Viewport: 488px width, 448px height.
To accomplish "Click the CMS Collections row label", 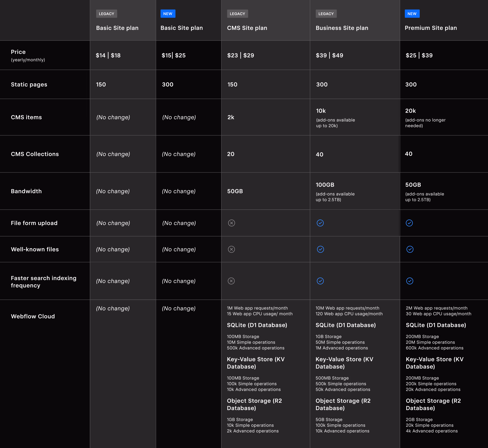I will coord(35,154).
